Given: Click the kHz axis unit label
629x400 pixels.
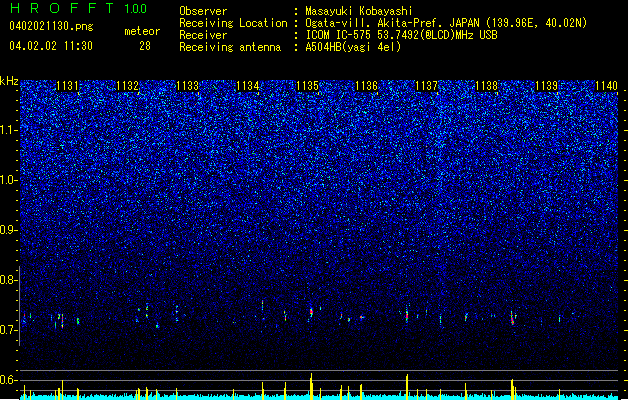Looking at the screenshot, I should [x=9, y=81].
